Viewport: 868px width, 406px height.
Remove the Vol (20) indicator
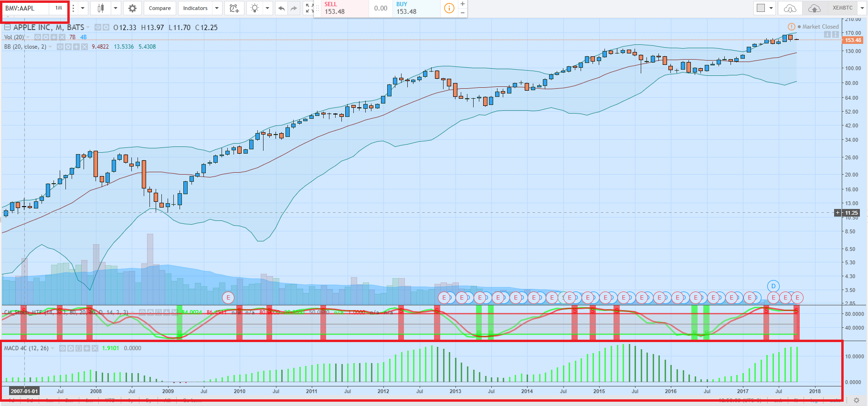(x=62, y=37)
